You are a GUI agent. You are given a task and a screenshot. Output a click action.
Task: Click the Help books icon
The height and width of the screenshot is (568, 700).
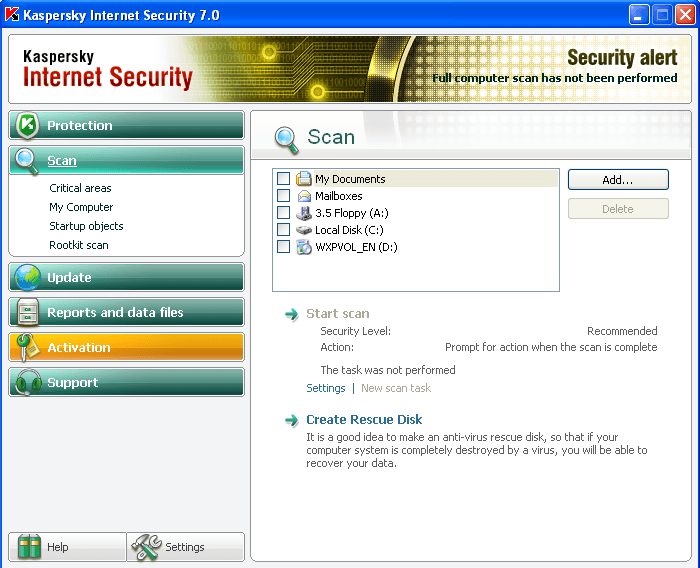point(29,547)
